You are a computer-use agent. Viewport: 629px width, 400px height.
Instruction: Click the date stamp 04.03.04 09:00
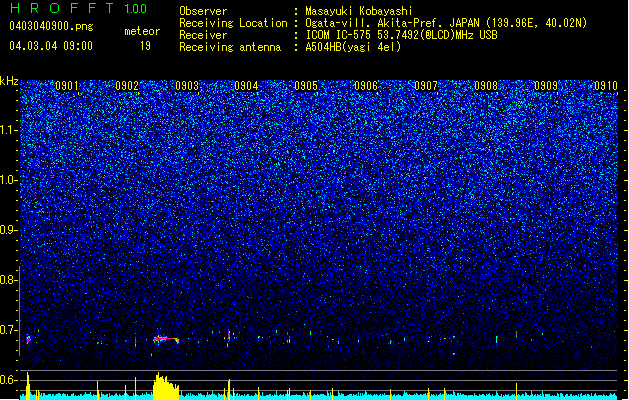[x=51, y=46]
